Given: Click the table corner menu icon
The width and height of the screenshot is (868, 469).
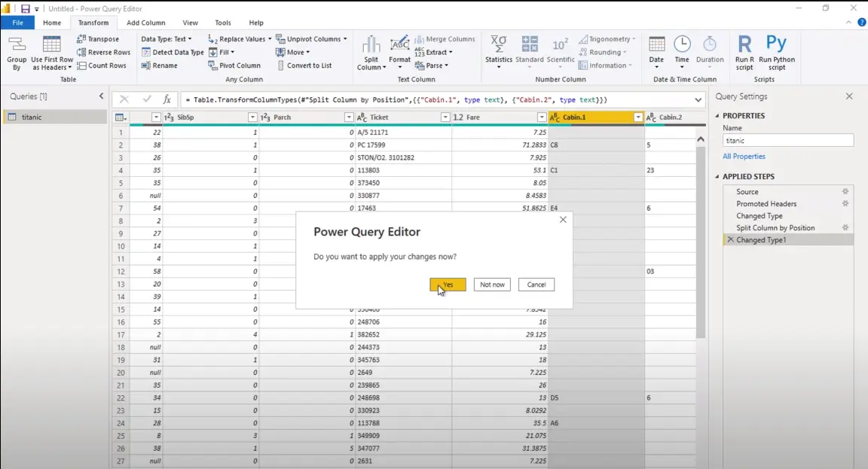Looking at the screenshot, I should pyautogui.click(x=120, y=117).
